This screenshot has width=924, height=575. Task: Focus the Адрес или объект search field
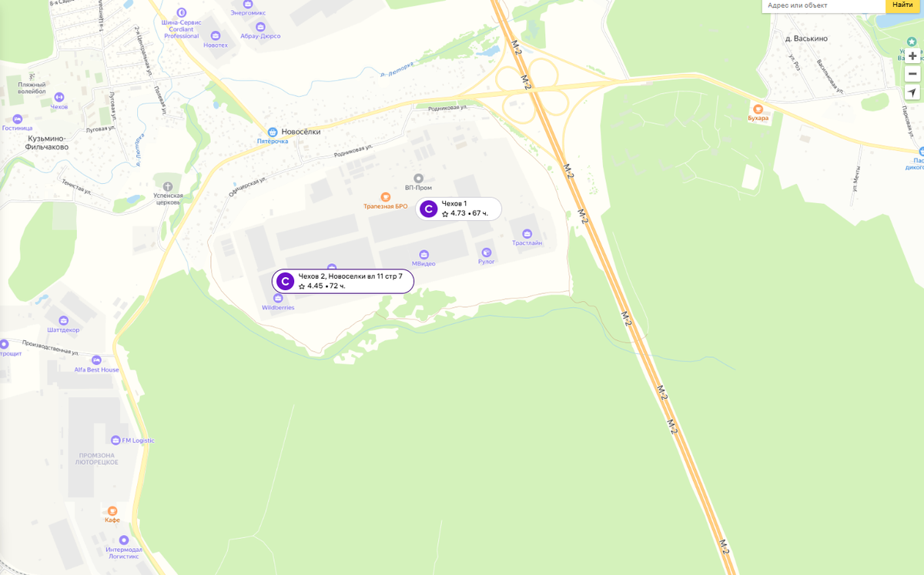click(x=824, y=5)
